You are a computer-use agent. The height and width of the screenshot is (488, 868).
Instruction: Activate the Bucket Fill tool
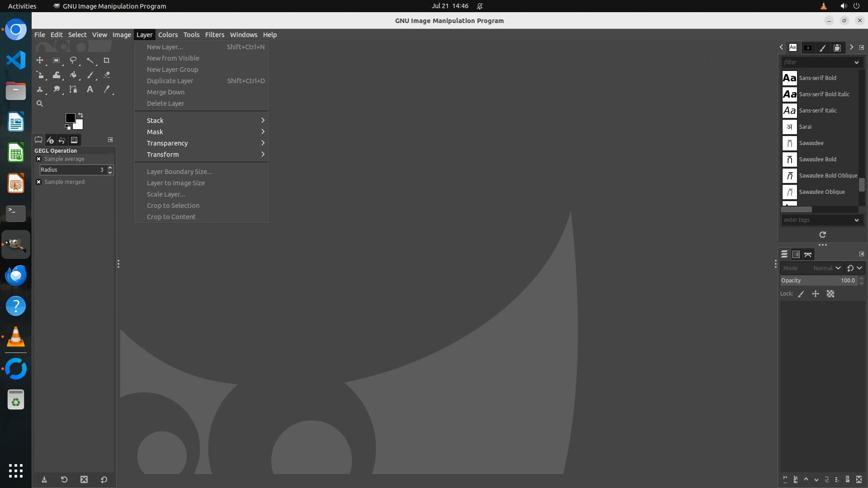tap(73, 75)
